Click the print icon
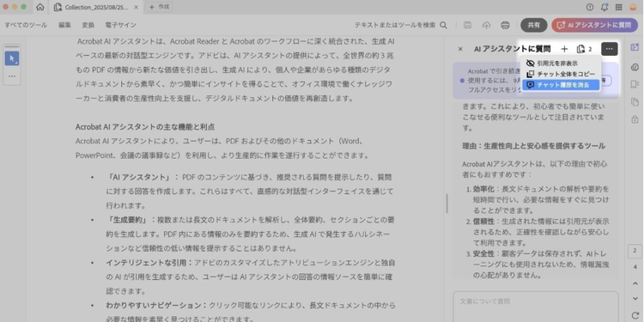The height and width of the screenshot is (322, 644). pyautogui.click(x=505, y=25)
